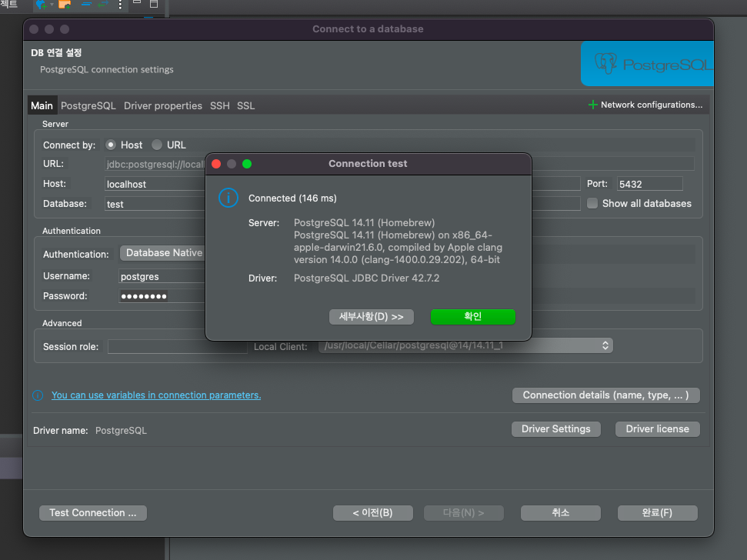Image resolution: width=747 pixels, height=560 pixels.
Task: Select the URL radio button
Action: (x=157, y=145)
